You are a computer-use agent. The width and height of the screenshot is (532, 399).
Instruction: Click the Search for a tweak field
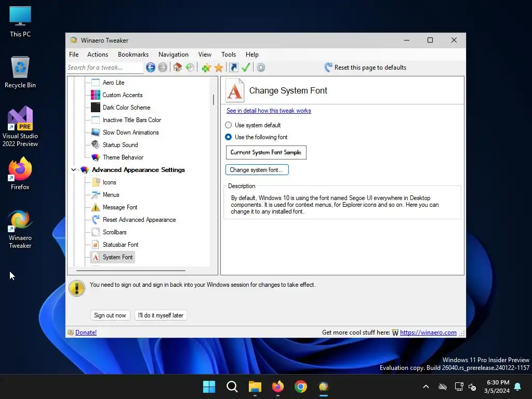point(105,68)
